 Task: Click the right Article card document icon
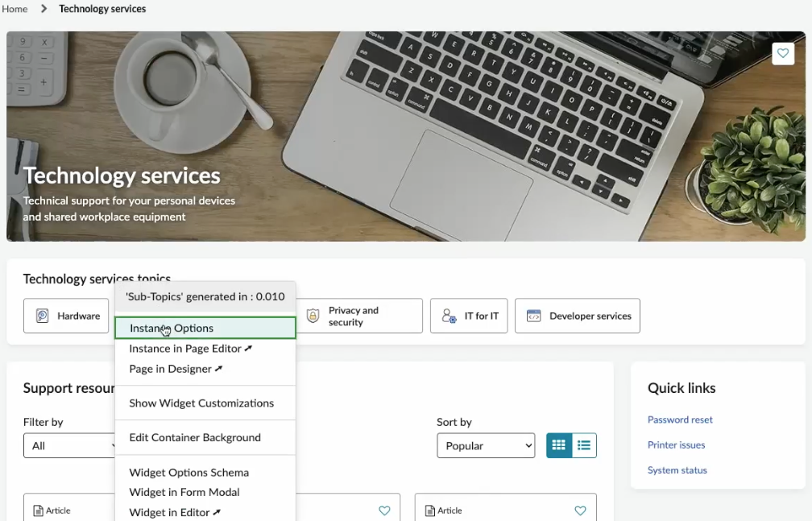(430, 511)
